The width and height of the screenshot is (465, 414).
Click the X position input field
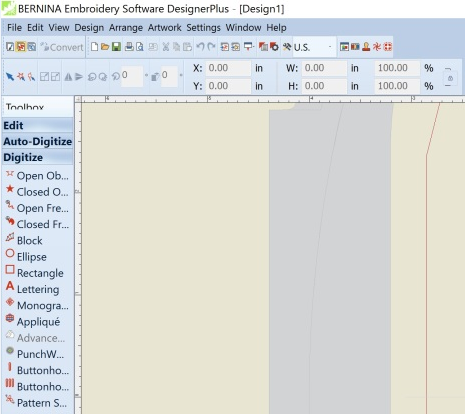point(228,68)
